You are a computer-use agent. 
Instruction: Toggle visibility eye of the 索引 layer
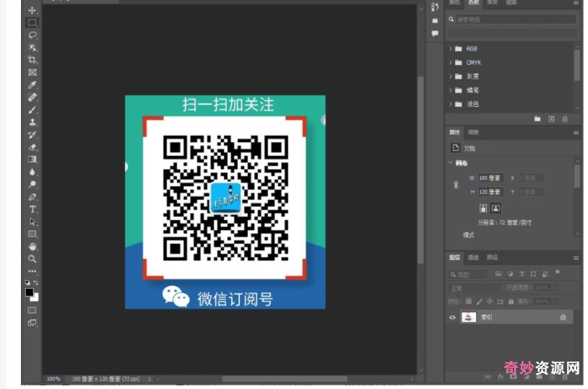[x=453, y=318]
